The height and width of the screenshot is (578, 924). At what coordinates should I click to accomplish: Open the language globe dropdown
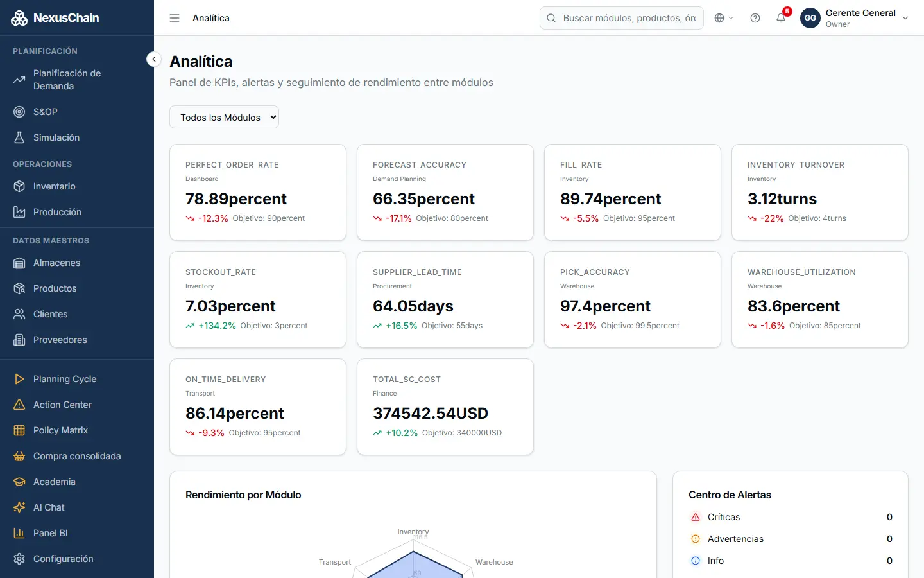724,18
